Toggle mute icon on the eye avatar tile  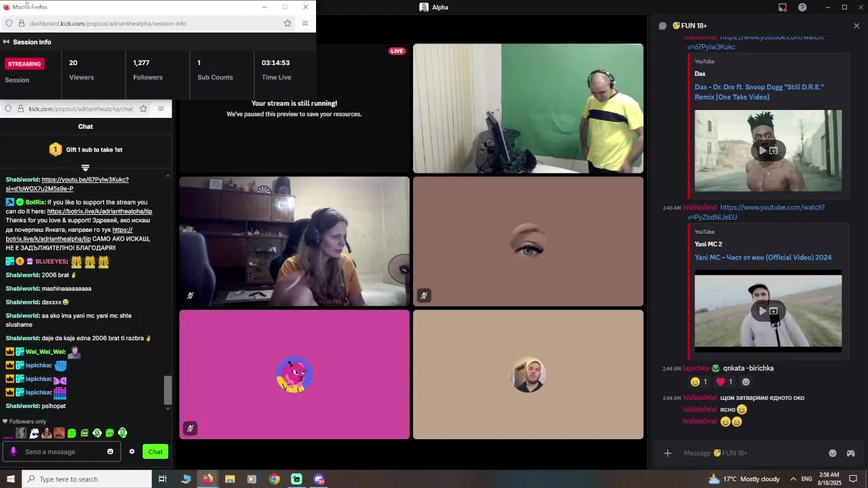click(424, 296)
